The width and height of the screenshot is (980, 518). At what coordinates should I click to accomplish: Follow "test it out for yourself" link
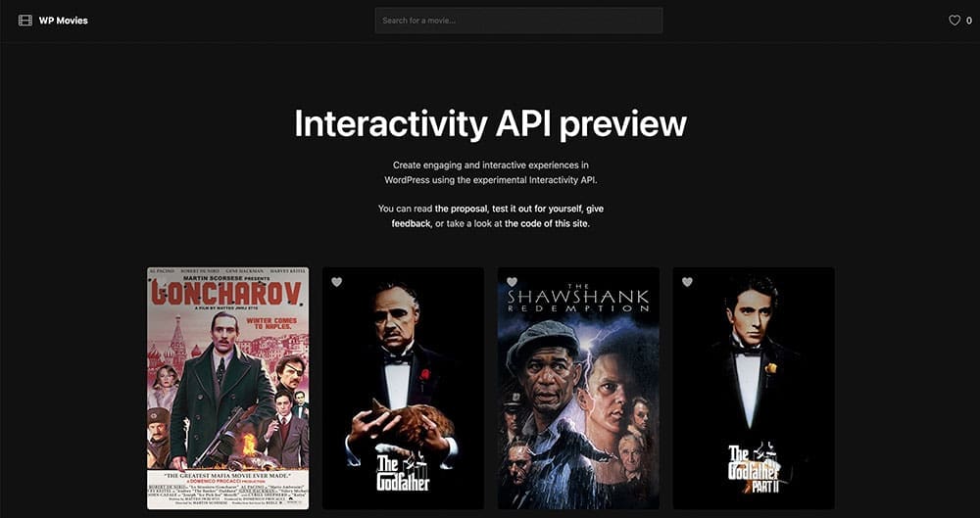(x=537, y=209)
